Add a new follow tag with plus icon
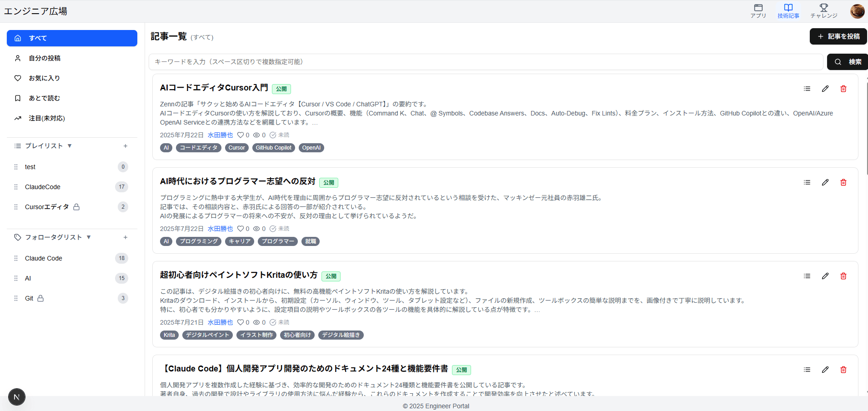This screenshot has height=411, width=868. click(x=125, y=237)
